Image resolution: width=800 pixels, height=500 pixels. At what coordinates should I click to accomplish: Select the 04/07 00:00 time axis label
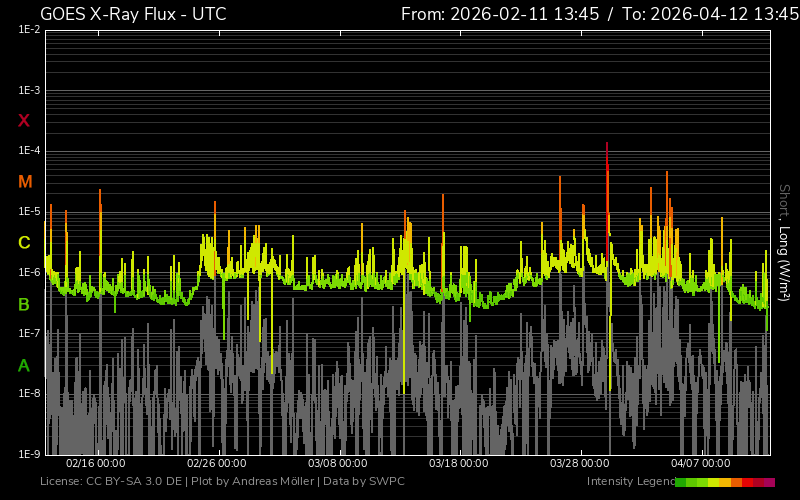pyautogui.click(x=701, y=464)
